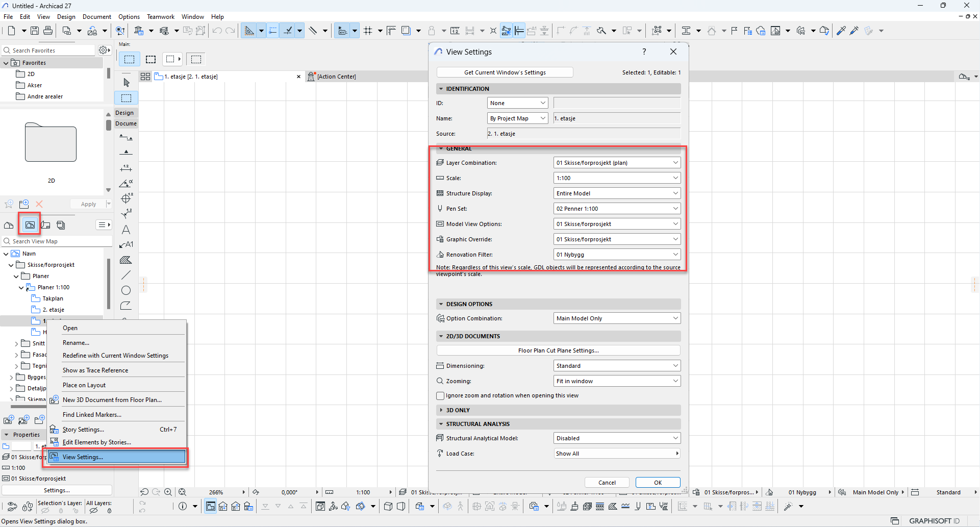
Task: Open Favorites settings gear
Action: coord(104,50)
